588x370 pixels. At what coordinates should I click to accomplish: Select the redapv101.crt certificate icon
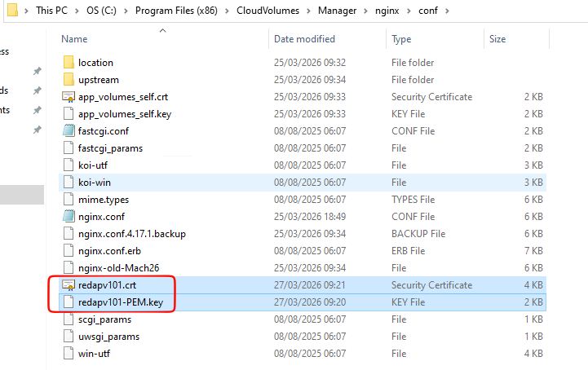69,285
